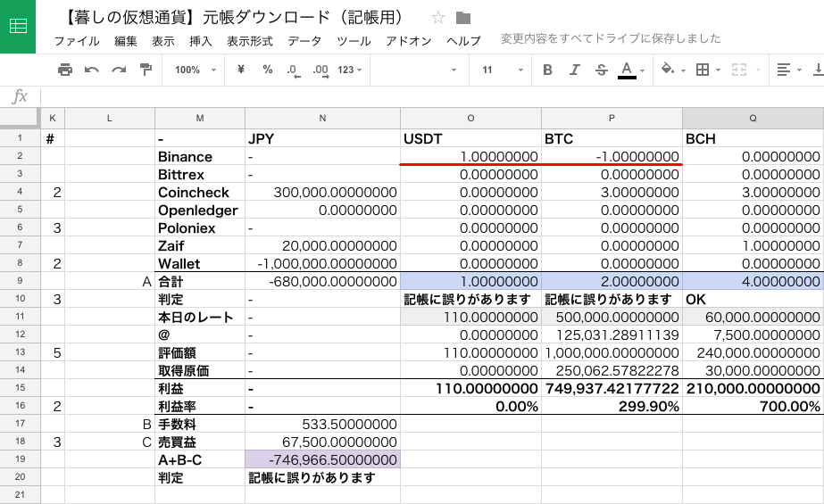Open text color picker
The height and width of the screenshot is (504, 824).
pos(627,70)
